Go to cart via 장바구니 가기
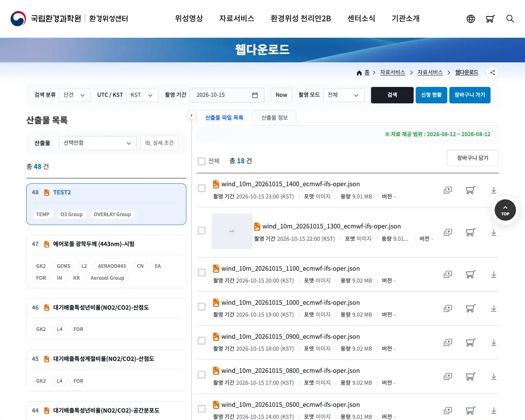 [470, 95]
